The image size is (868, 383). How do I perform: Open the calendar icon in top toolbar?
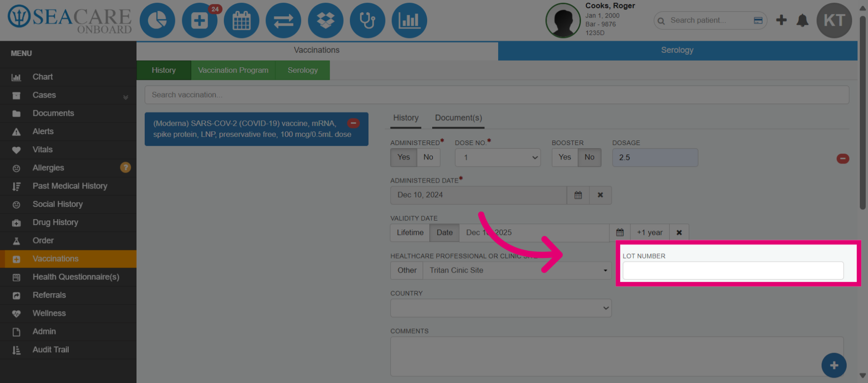(x=241, y=20)
